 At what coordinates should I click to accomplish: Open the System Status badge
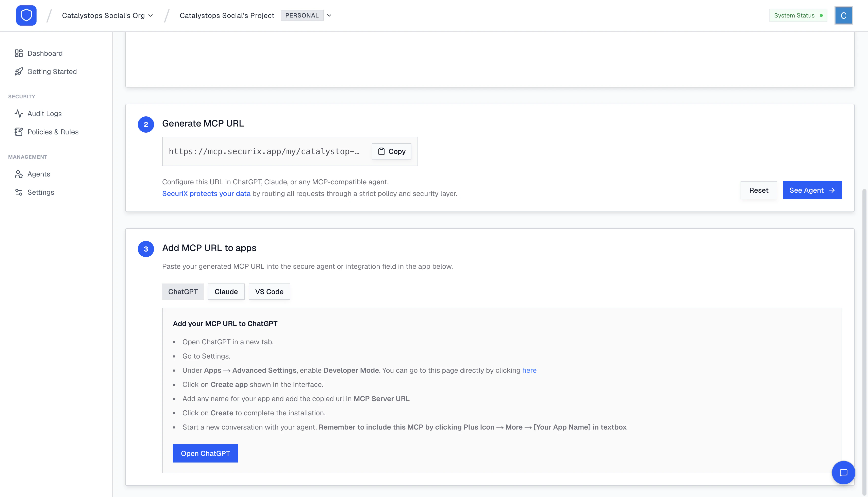(798, 15)
